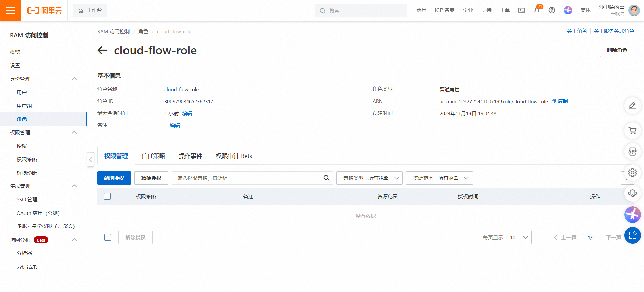Open the hamburger main menu

point(10,10)
